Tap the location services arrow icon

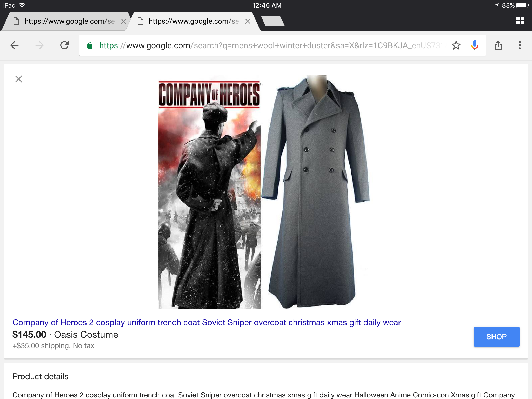pyautogui.click(x=496, y=5)
